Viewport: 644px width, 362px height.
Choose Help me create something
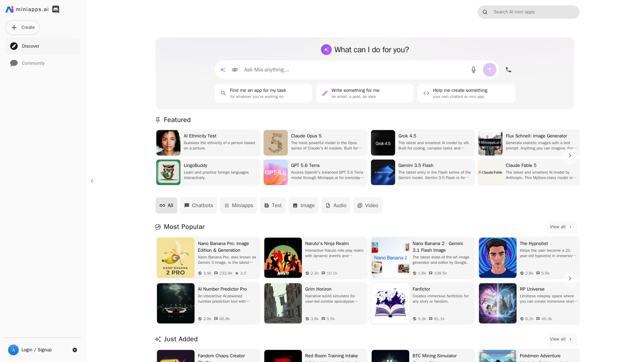click(466, 93)
